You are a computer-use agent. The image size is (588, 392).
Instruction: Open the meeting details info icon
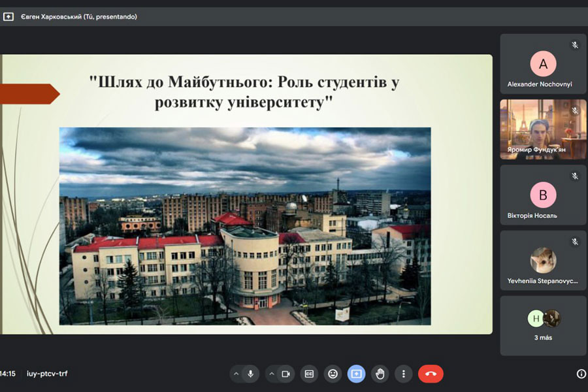point(581,374)
